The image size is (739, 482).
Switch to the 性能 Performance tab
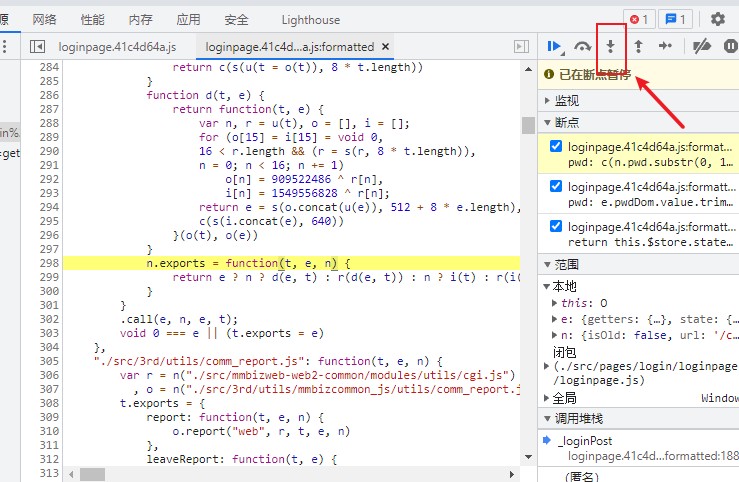coord(92,19)
